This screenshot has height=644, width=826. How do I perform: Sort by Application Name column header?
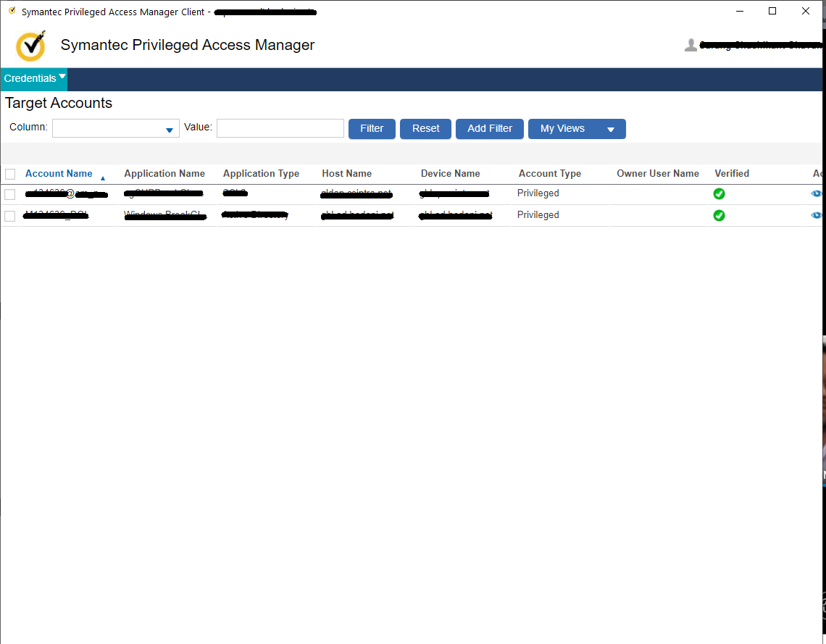[164, 174]
